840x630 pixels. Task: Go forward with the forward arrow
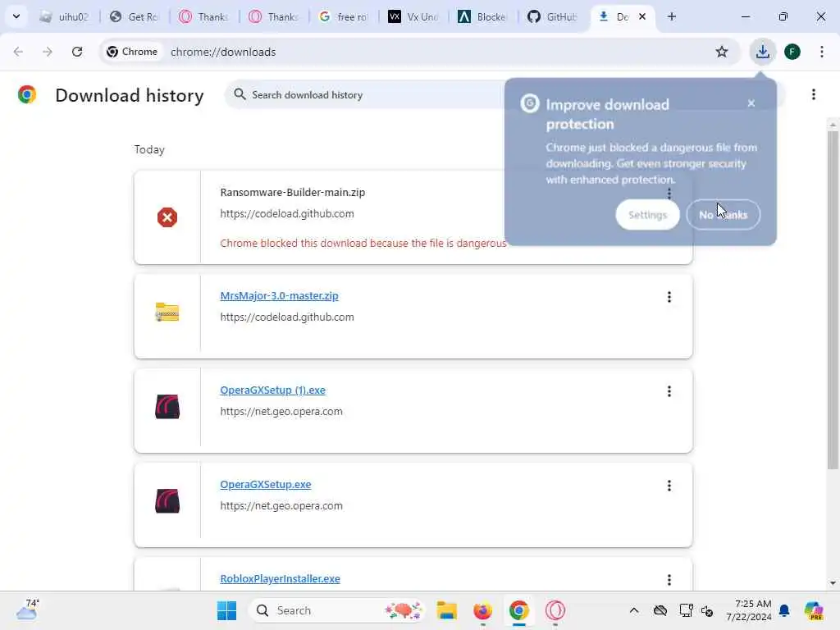click(x=47, y=52)
